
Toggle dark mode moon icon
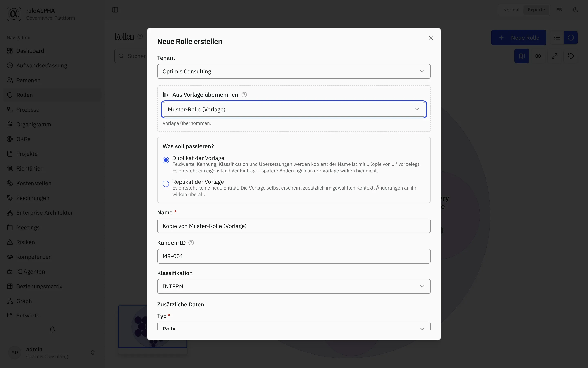(x=576, y=10)
